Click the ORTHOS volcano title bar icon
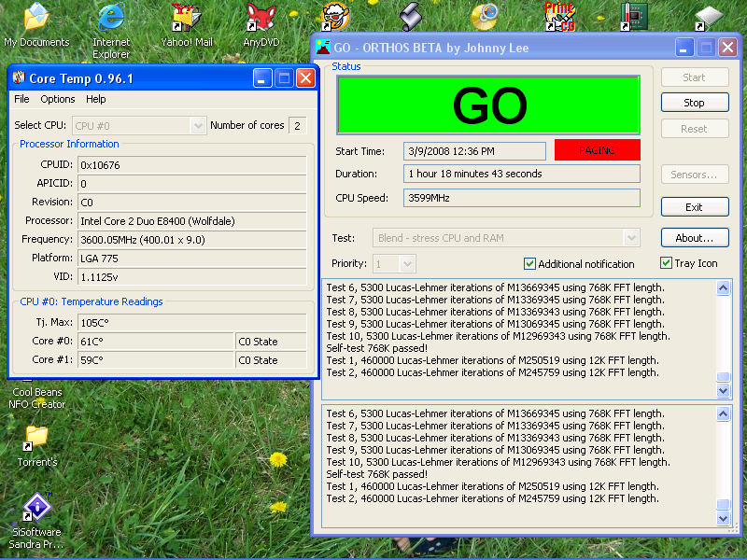 [323, 48]
